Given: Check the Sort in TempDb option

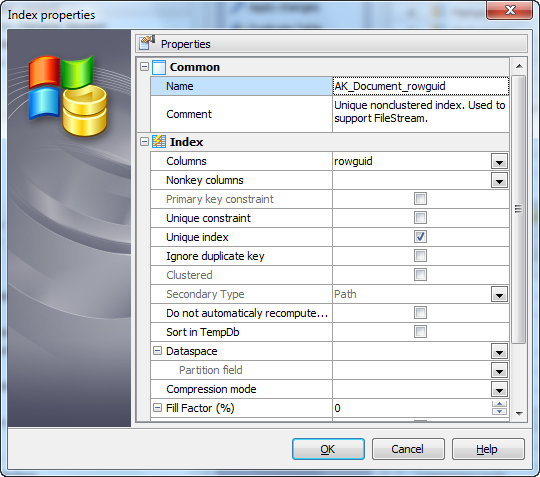Looking at the screenshot, I should point(420,332).
